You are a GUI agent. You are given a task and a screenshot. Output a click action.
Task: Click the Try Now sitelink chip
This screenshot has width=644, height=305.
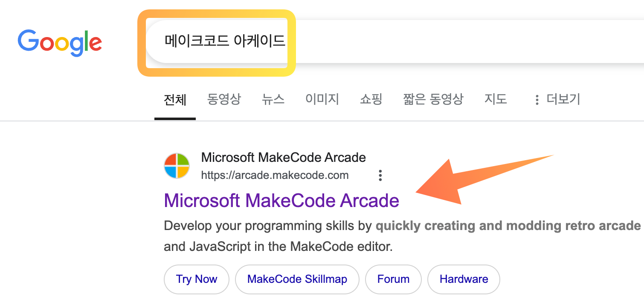[x=197, y=279]
